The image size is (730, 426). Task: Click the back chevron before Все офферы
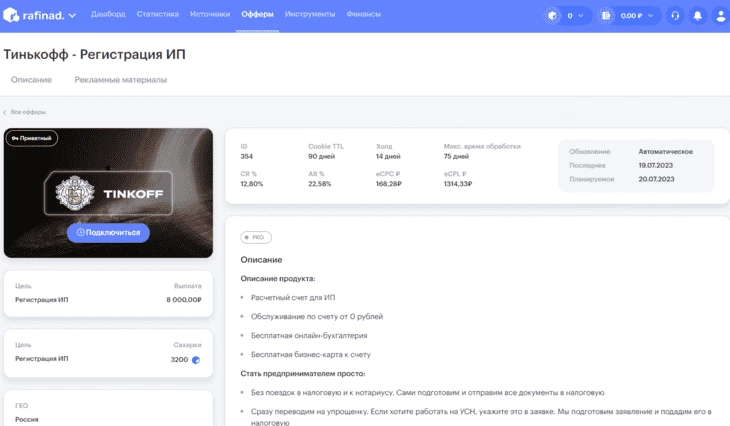click(x=5, y=112)
